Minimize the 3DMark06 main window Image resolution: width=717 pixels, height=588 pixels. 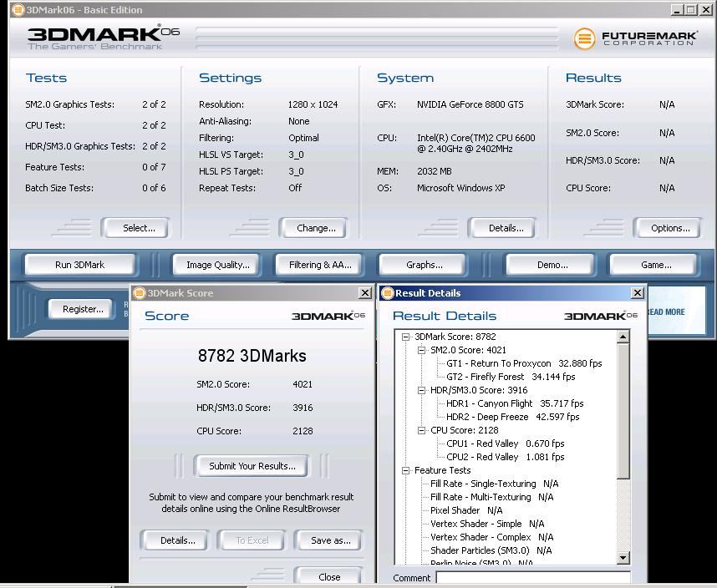click(x=677, y=9)
